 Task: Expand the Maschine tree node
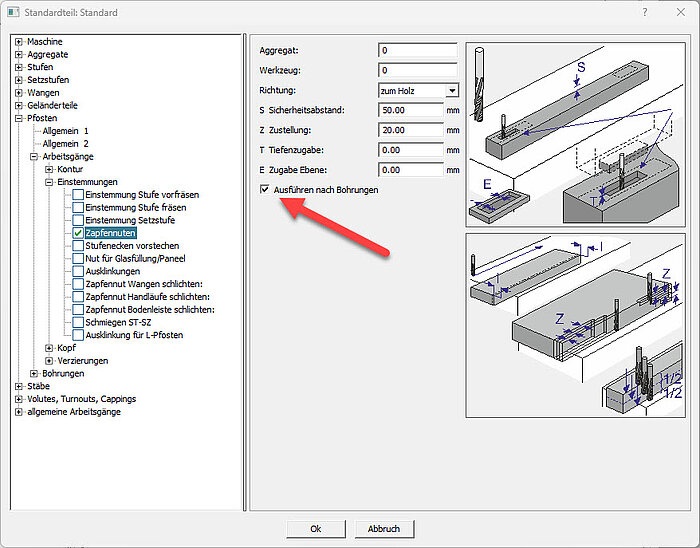[x=18, y=42]
